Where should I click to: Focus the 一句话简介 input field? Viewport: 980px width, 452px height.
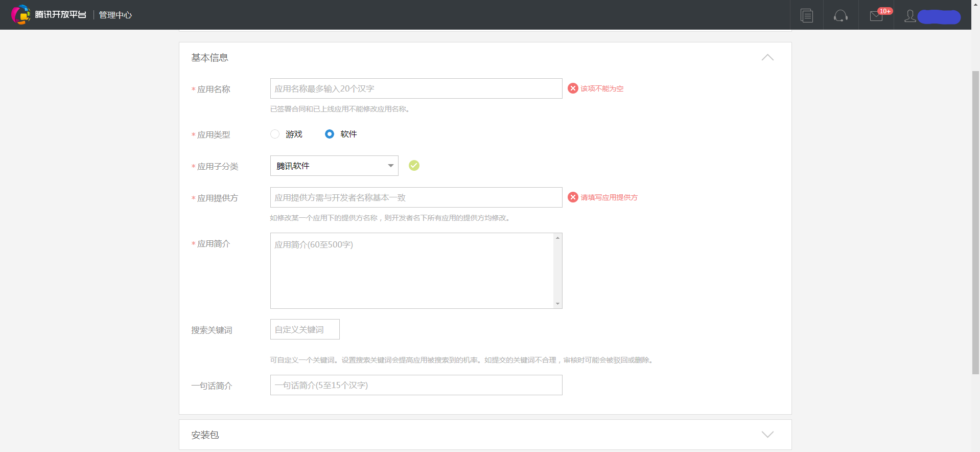pyautogui.click(x=416, y=385)
